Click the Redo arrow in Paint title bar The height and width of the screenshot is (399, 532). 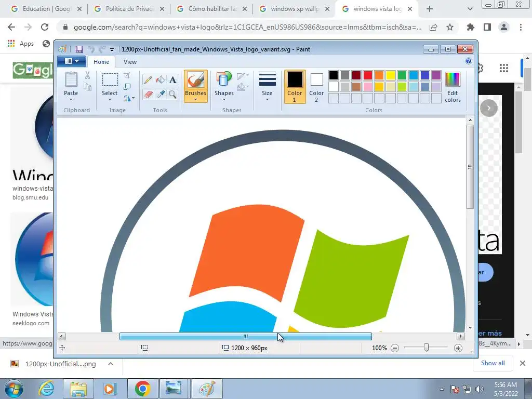click(102, 49)
